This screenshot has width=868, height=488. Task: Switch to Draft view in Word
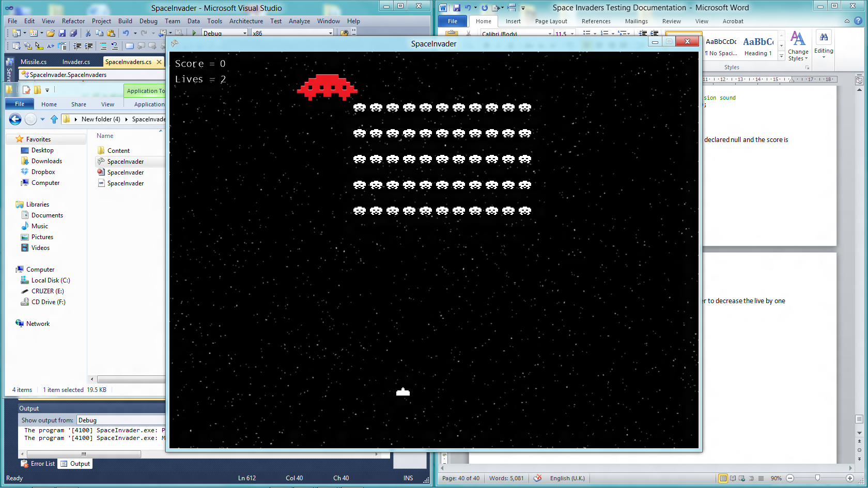point(761,478)
